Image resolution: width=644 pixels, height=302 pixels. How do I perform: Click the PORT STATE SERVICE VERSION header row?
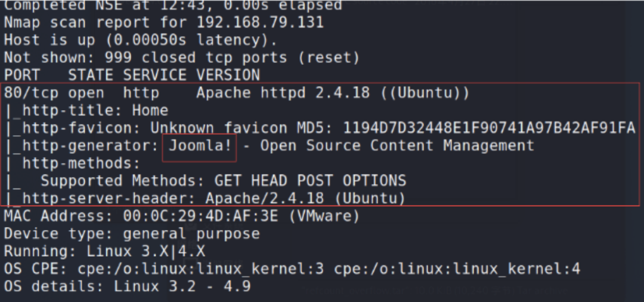click(132, 75)
